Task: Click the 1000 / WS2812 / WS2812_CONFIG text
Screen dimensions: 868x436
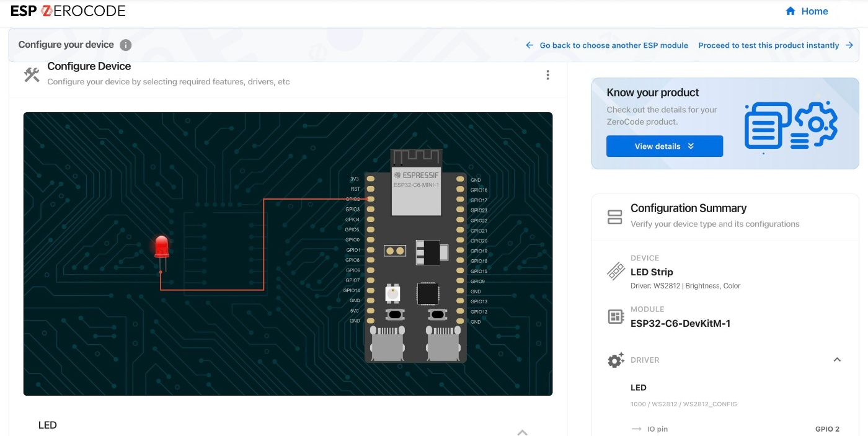Action: pyautogui.click(x=684, y=404)
